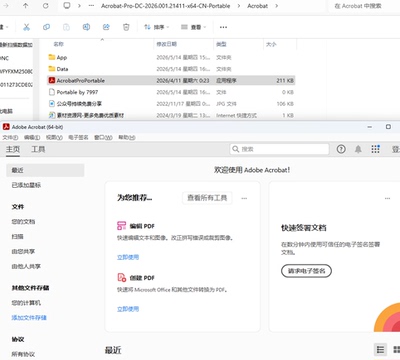Click the Copy icon in Explorer toolbar

click(x=46, y=27)
